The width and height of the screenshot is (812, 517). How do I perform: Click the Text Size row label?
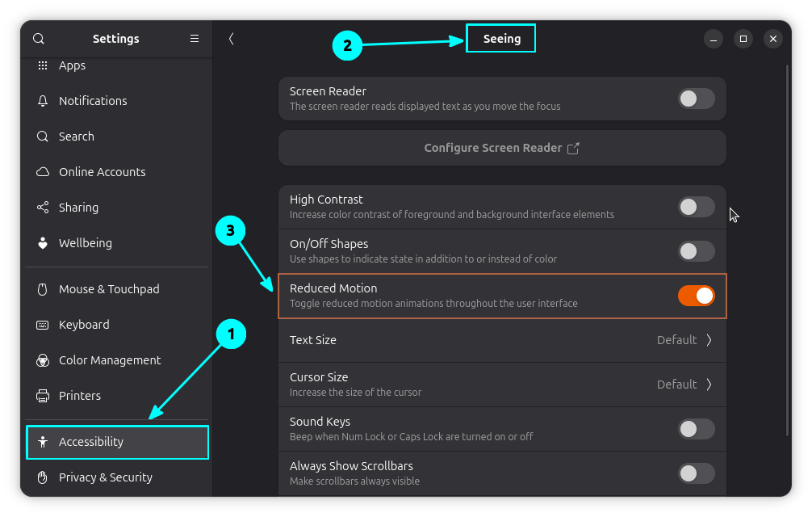(313, 340)
